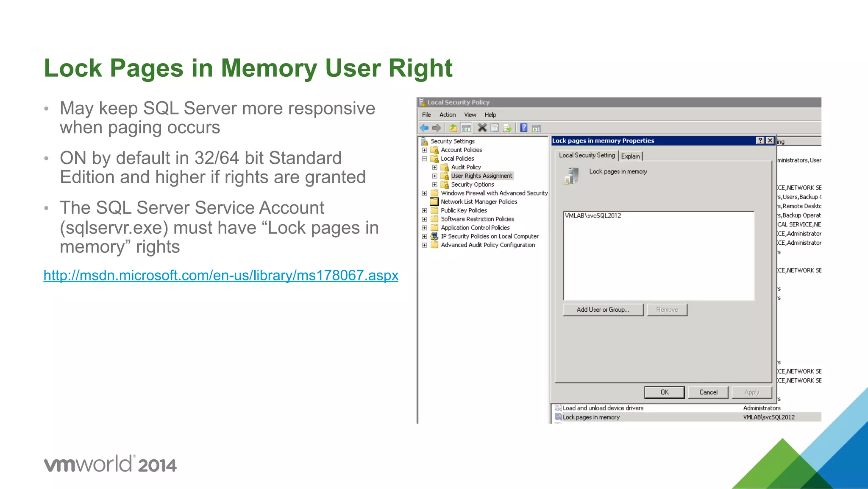Select the Security Settings root label

pyautogui.click(x=453, y=141)
